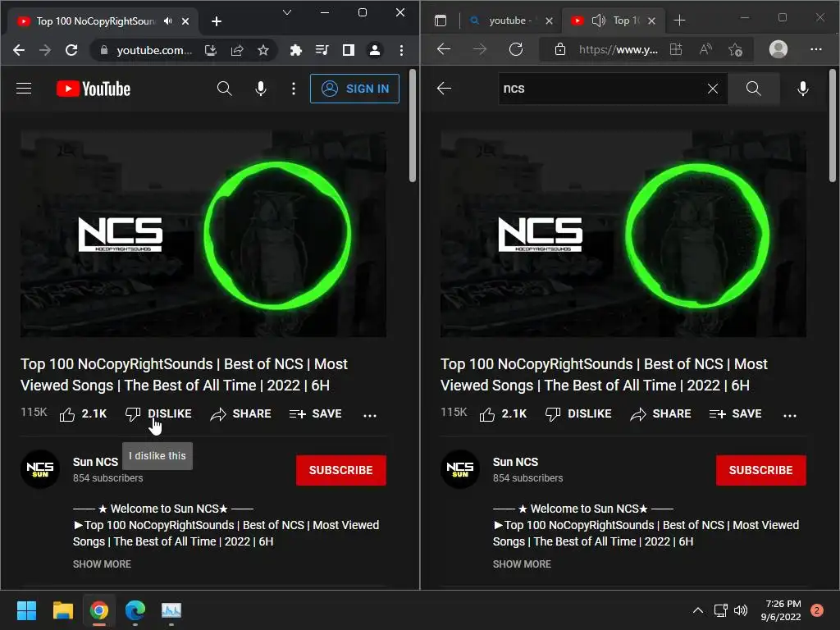Click YouTube logo in Chrome window
This screenshot has height=630, width=840.
point(94,89)
